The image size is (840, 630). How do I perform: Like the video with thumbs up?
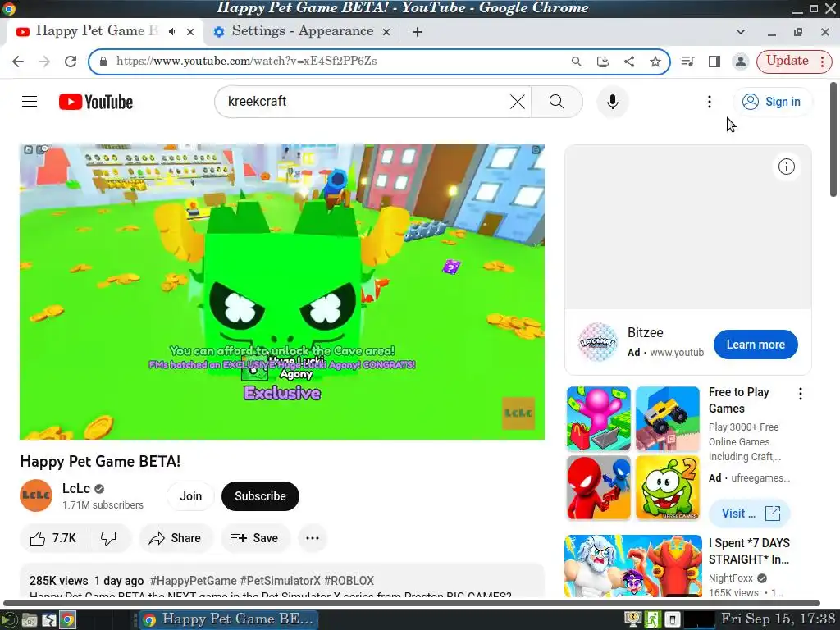[x=53, y=538]
